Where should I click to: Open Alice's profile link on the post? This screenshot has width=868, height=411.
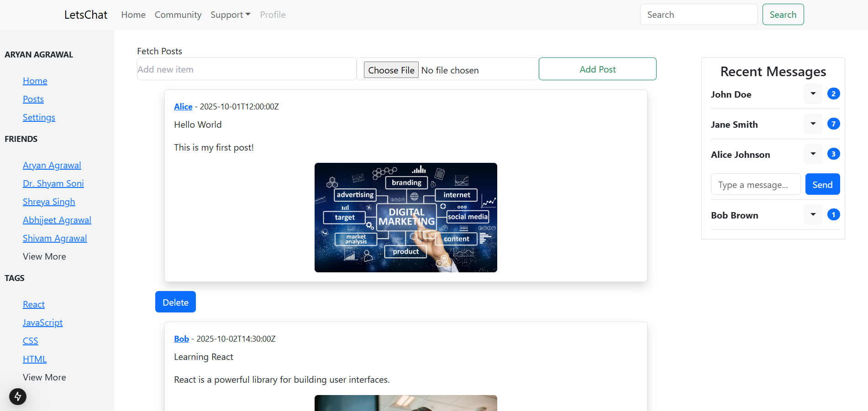[x=183, y=106]
